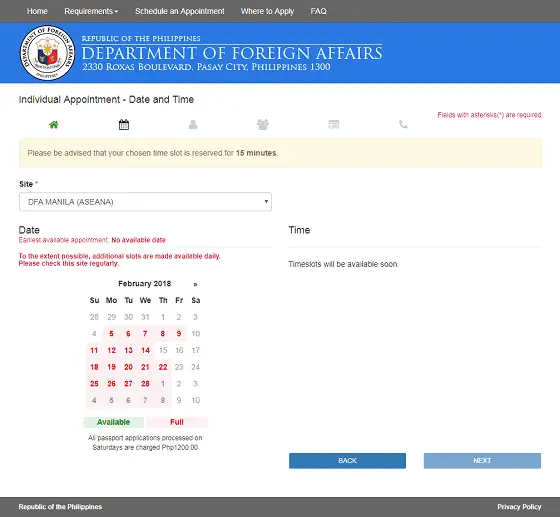The height and width of the screenshot is (517, 560).
Task: Open the FAQ page
Action: [319, 11]
